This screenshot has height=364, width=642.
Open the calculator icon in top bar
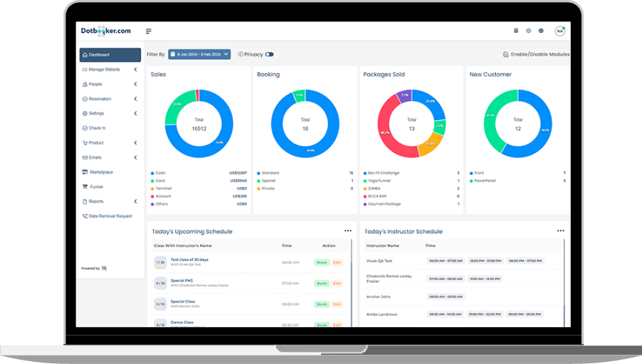point(516,31)
